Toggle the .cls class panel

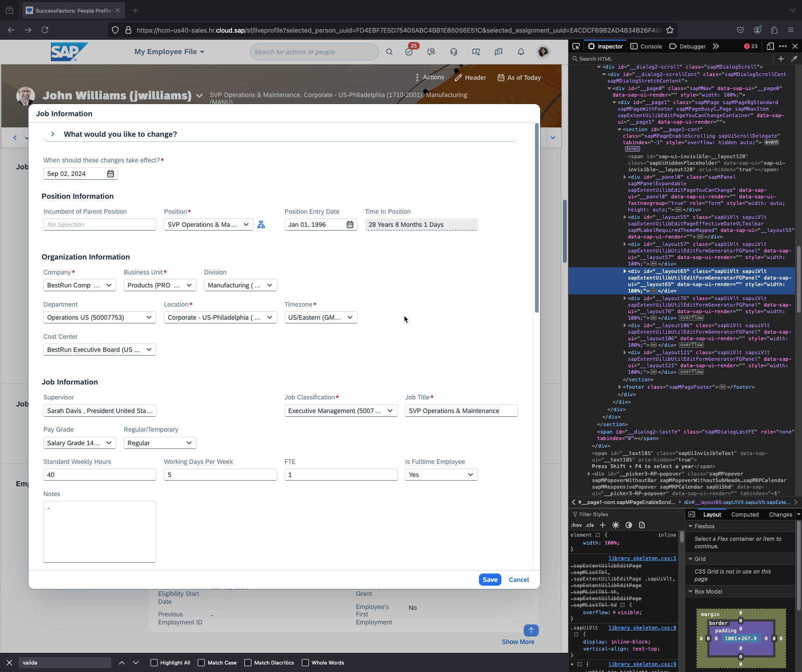[x=590, y=525]
